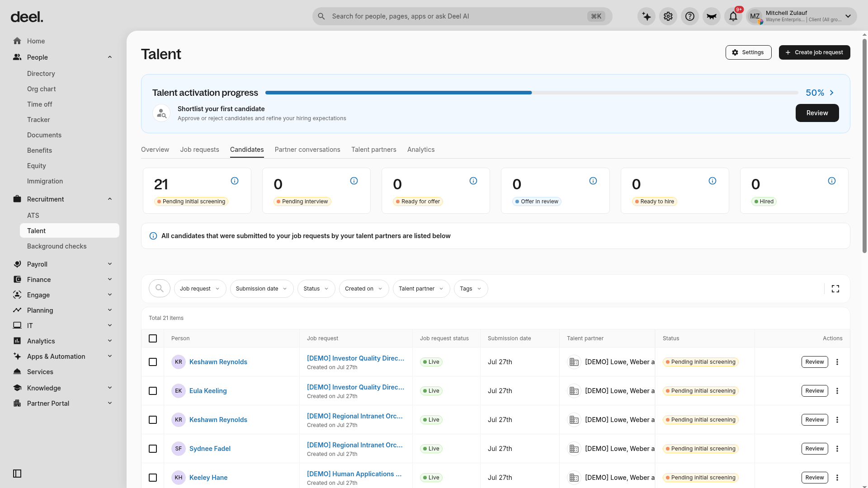Open more actions for Eula Keeling row
The image size is (868, 488).
pyautogui.click(x=837, y=391)
